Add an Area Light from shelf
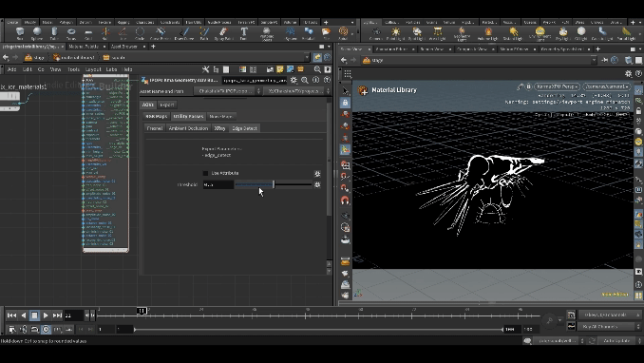Screen dimensions: 644x363 (x=438, y=33)
